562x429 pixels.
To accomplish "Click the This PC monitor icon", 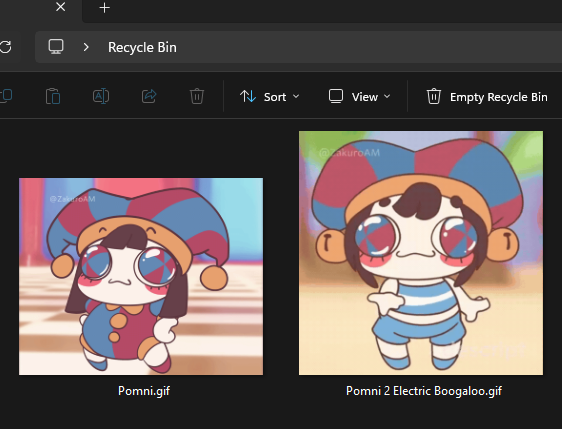I will (x=56, y=47).
